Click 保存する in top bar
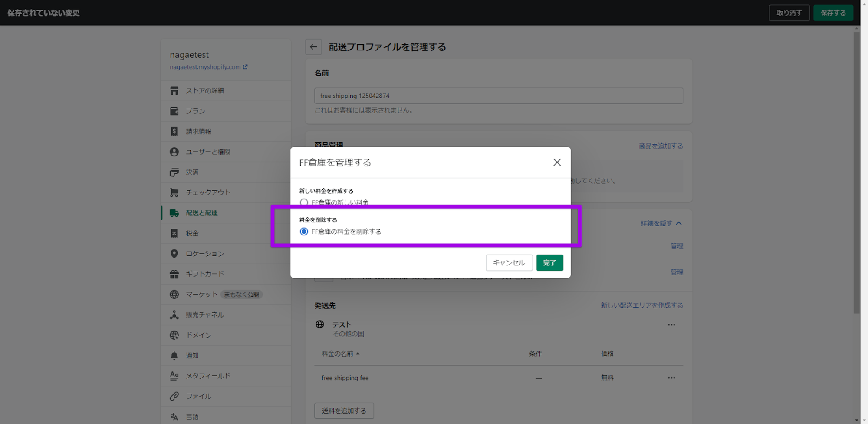868x424 pixels. click(833, 13)
